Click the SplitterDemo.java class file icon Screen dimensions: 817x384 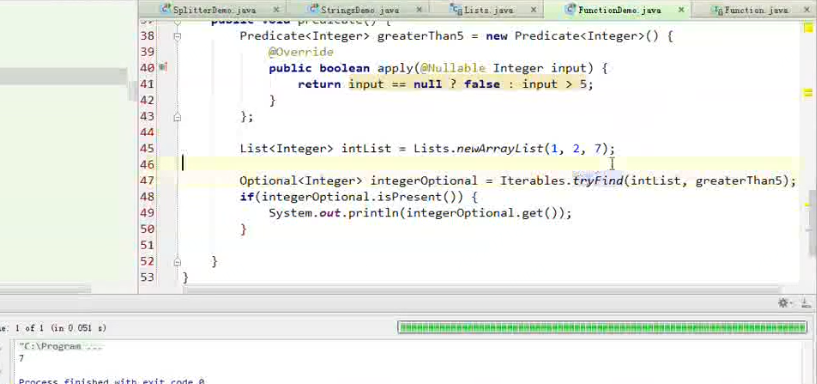(166, 9)
